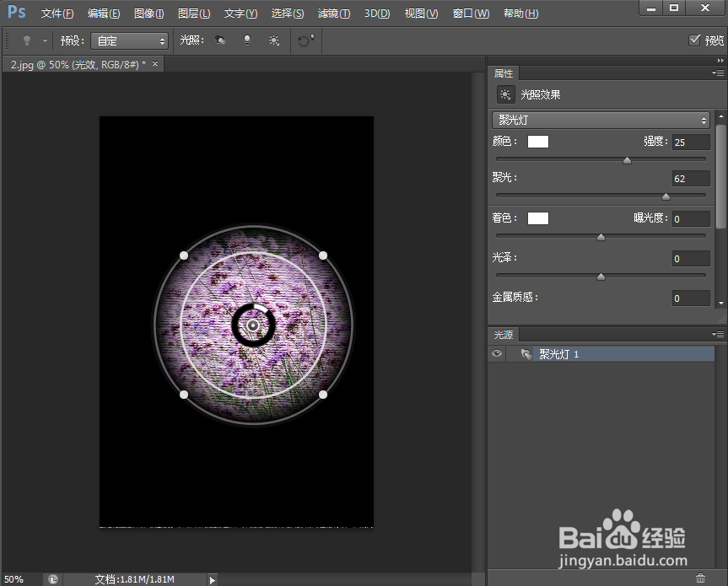Image resolution: width=728 pixels, height=586 pixels.
Task: Open the 选择 menu
Action: pos(288,13)
